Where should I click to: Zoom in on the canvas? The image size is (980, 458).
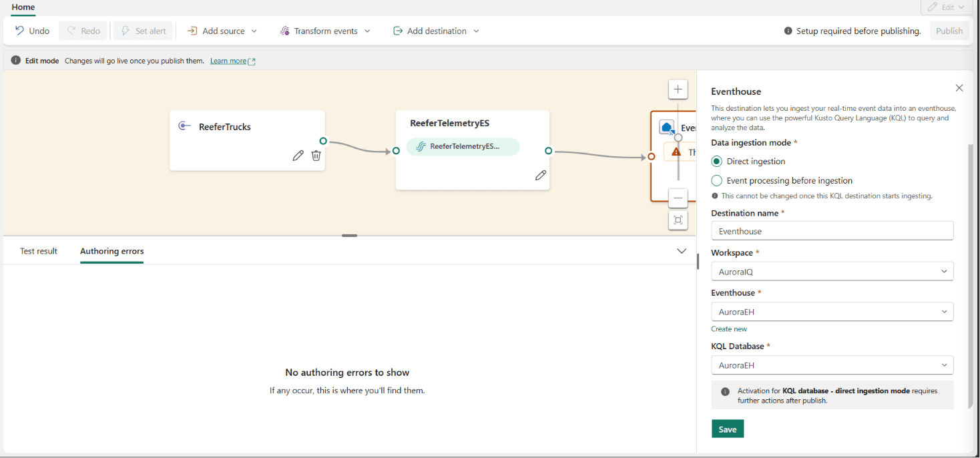click(678, 89)
